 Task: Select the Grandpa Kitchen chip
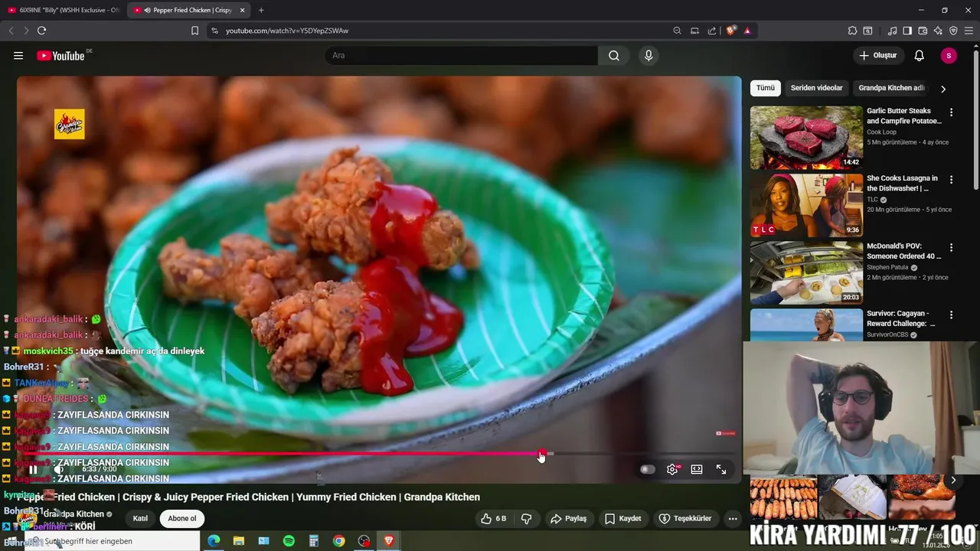coord(891,88)
